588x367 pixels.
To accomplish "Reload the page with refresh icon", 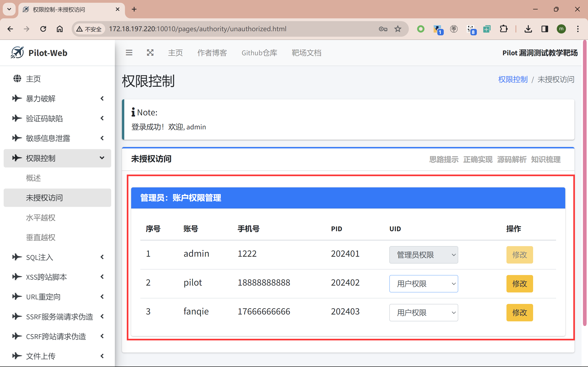I will (x=43, y=29).
